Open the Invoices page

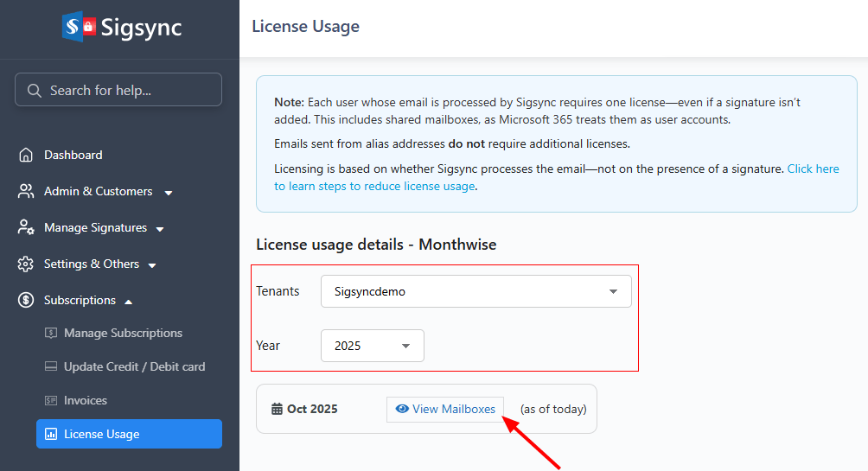(x=86, y=400)
